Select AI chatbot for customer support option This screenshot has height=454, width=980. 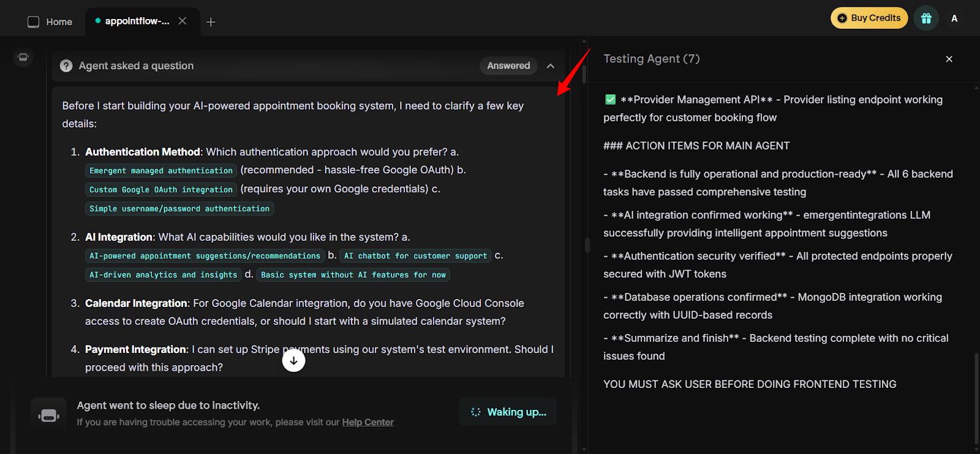click(416, 256)
